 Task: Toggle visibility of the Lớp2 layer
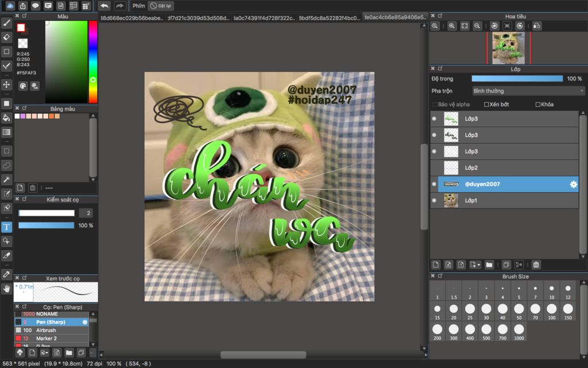(x=434, y=168)
